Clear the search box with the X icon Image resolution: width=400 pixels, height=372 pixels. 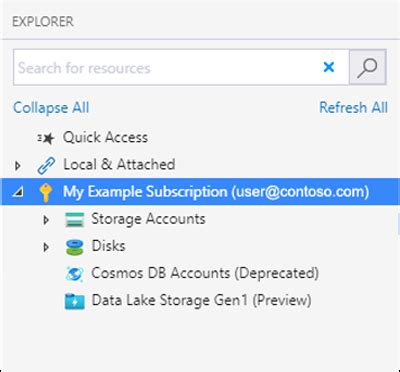[x=329, y=67]
